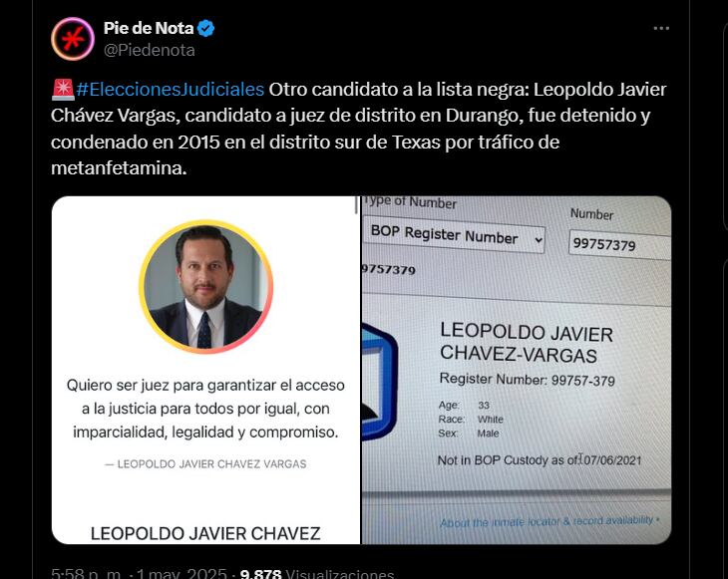Open the @Piedenota handle link

[x=149, y=50]
